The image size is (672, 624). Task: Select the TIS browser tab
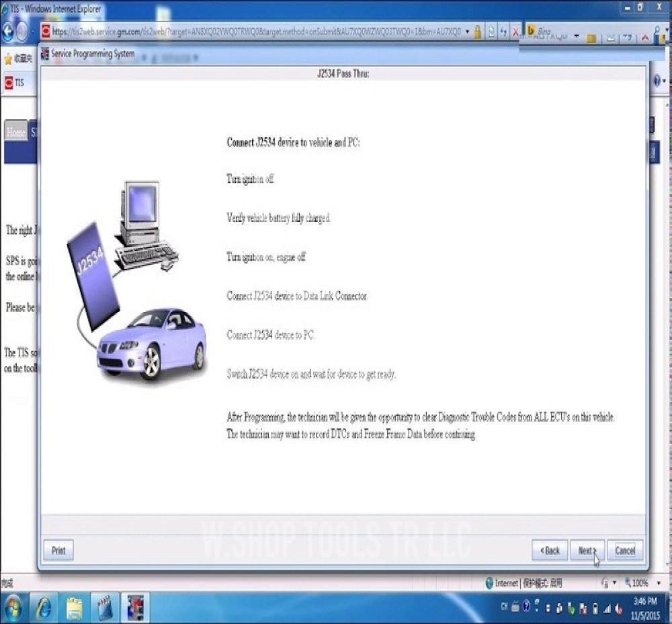point(14,83)
